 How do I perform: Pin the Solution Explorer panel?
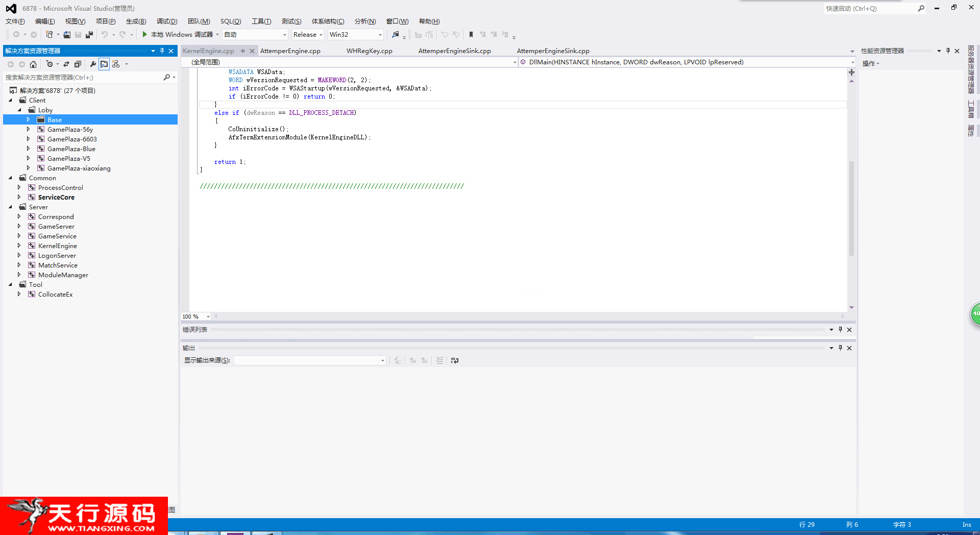click(162, 51)
